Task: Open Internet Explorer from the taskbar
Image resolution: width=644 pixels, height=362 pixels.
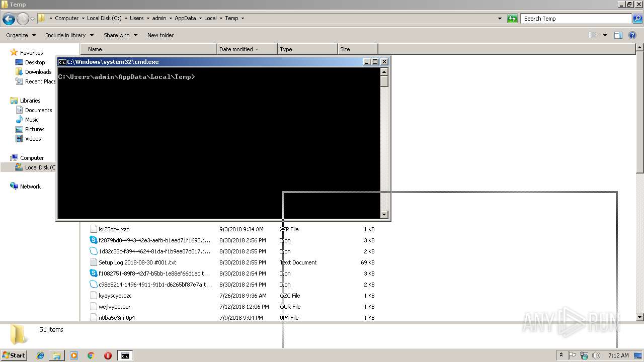Action: point(40,355)
